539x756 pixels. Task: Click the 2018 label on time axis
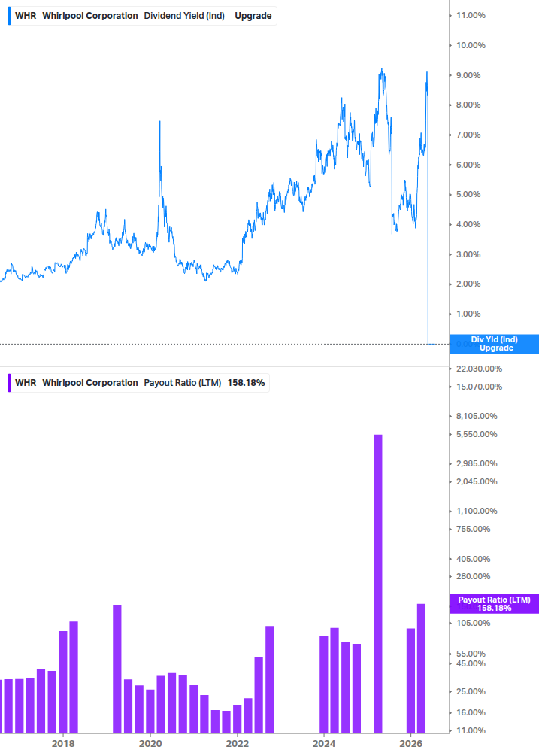pyautogui.click(x=63, y=744)
